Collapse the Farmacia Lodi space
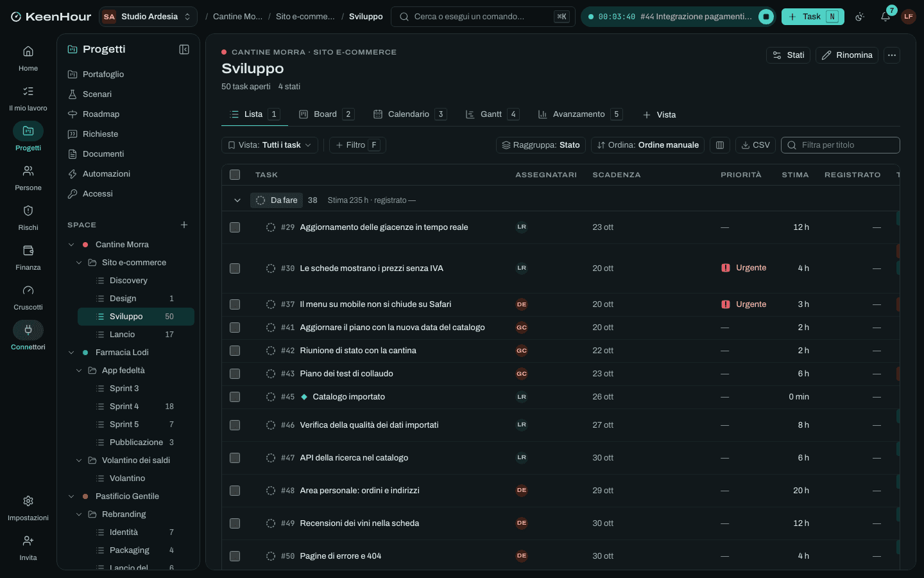The height and width of the screenshot is (578, 924). pyautogui.click(x=71, y=353)
